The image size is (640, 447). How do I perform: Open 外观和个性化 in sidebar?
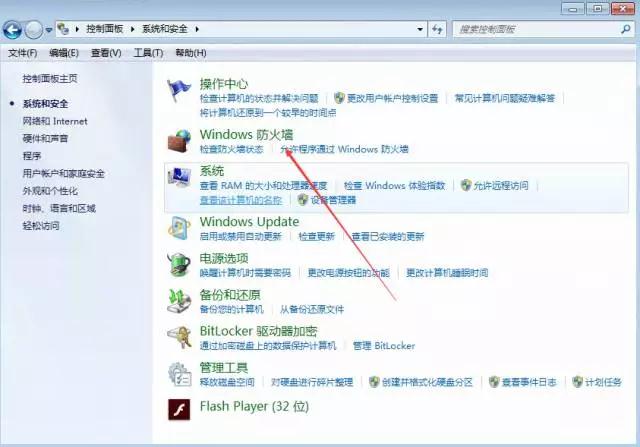pyautogui.click(x=50, y=191)
